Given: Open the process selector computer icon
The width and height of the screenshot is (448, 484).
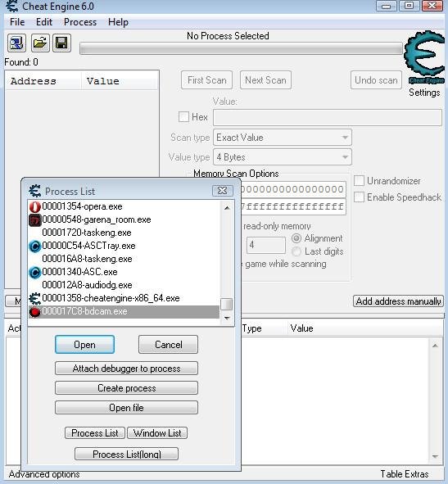Looking at the screenshot, I should point(16,43).
